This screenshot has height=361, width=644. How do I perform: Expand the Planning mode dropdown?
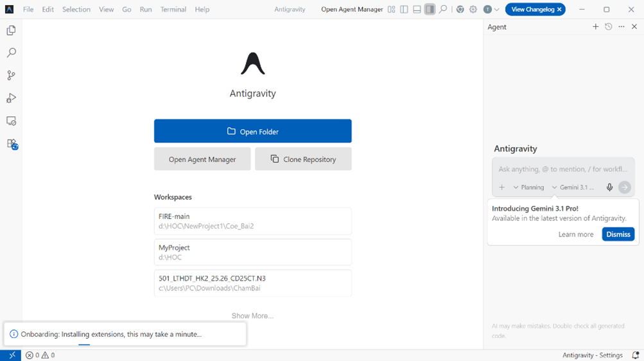pyautogui.click(x=528, y=188)
